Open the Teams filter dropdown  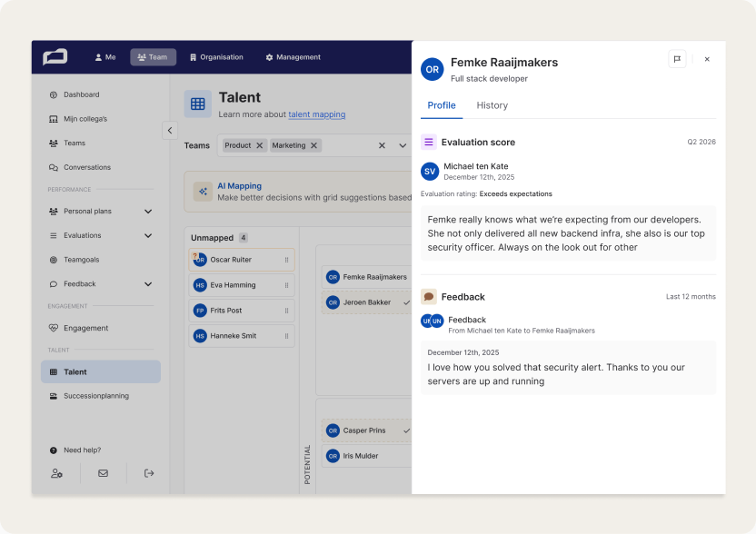[403, 145]
